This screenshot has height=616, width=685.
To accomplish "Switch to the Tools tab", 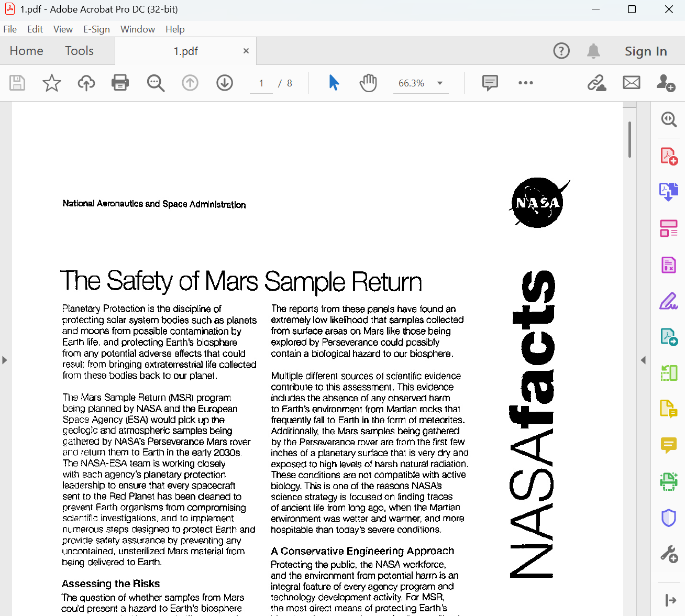I will click(79, 51).
